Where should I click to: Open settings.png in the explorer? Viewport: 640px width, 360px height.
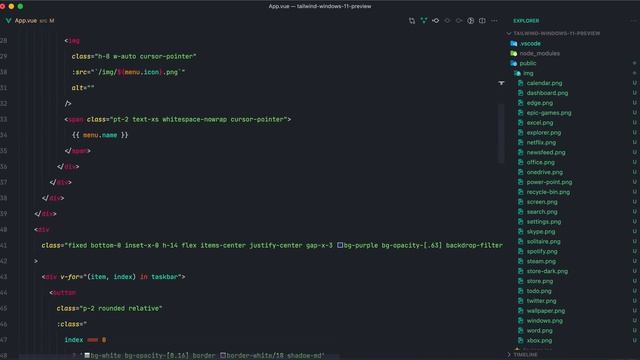click(544, 222)
